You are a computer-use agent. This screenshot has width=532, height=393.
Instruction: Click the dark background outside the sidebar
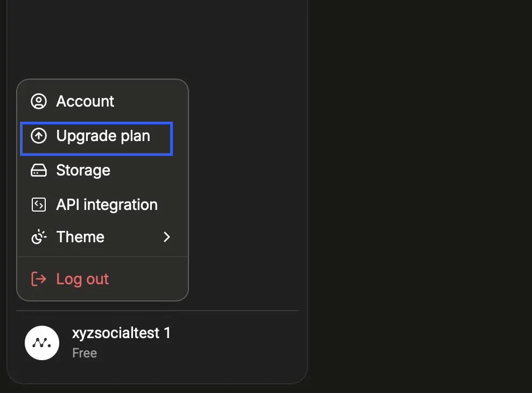tap(420, 194)
